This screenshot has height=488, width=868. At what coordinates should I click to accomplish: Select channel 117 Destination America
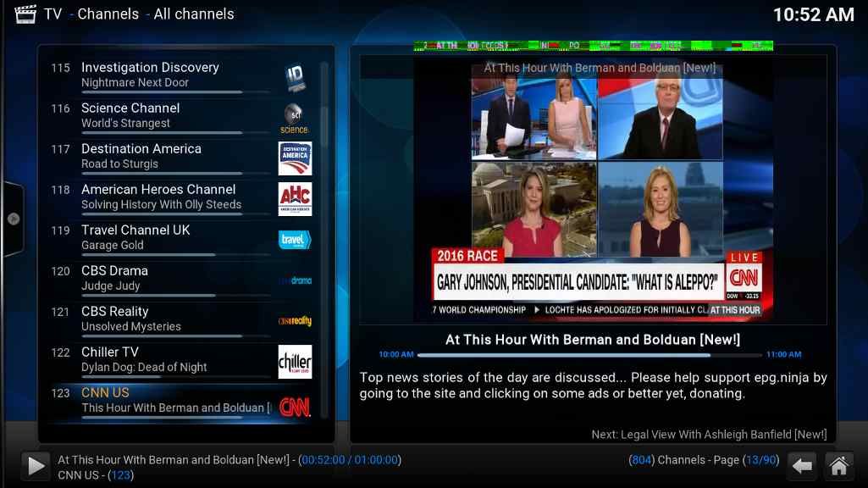[x=183, y=158]
